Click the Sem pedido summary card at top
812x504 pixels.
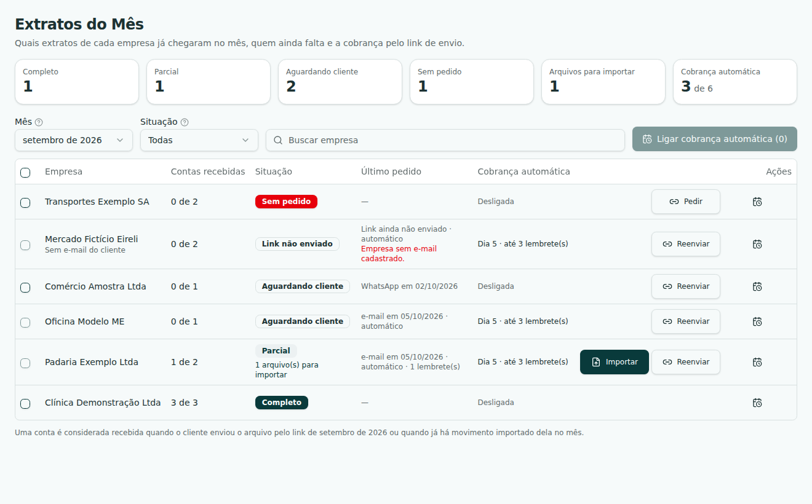472,82
